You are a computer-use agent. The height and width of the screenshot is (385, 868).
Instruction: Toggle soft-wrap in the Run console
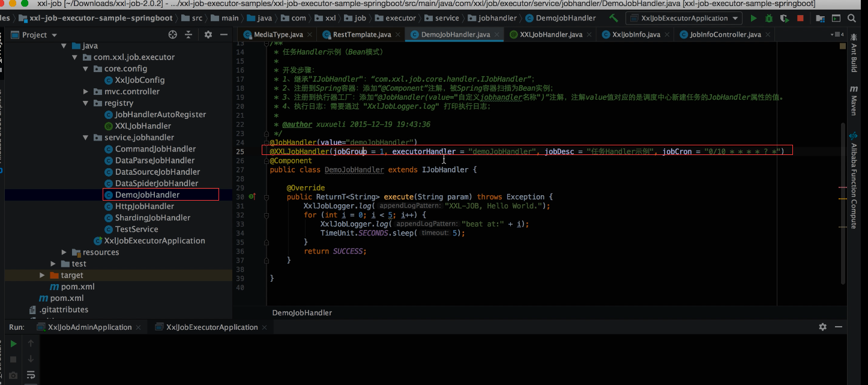tap(31, 375)
